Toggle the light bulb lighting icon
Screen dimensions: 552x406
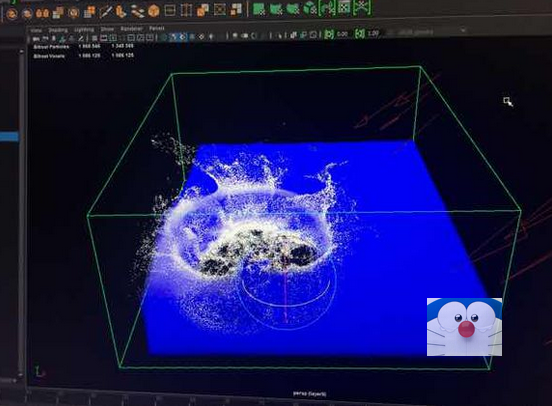(x=211, y=36)
